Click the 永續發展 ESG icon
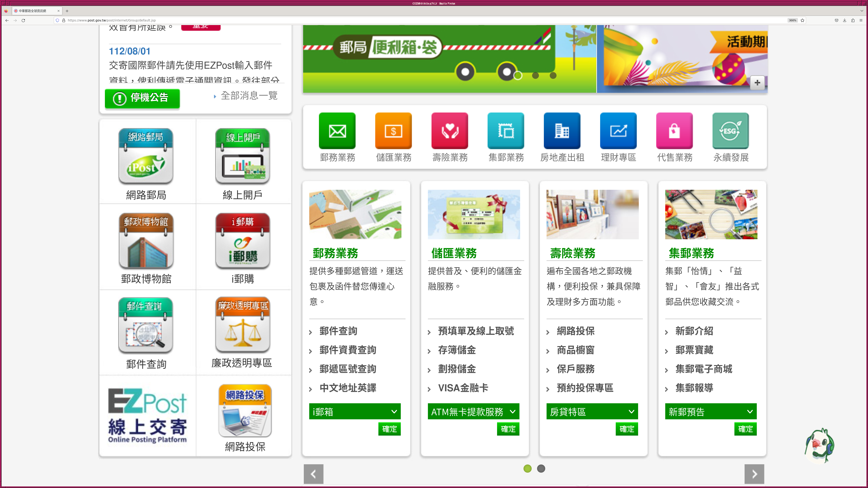 pyautogui.click(x=730, y=131)
